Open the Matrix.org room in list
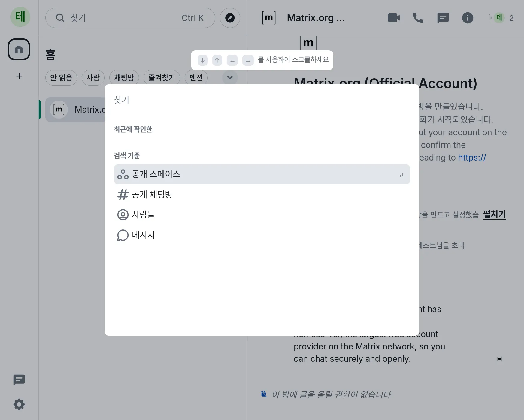 [x=75, y=109]
